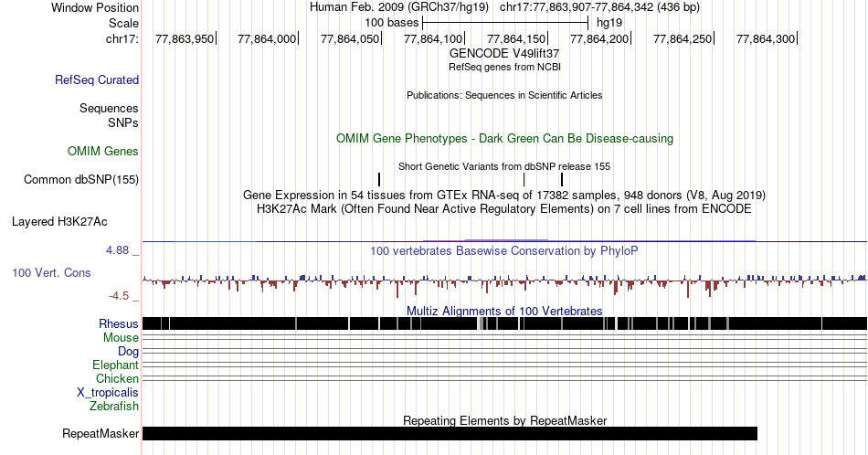Click Publications: Sequences in Scientific Articles title
This screenshot has height=455, width=868.
click(504, 95)
